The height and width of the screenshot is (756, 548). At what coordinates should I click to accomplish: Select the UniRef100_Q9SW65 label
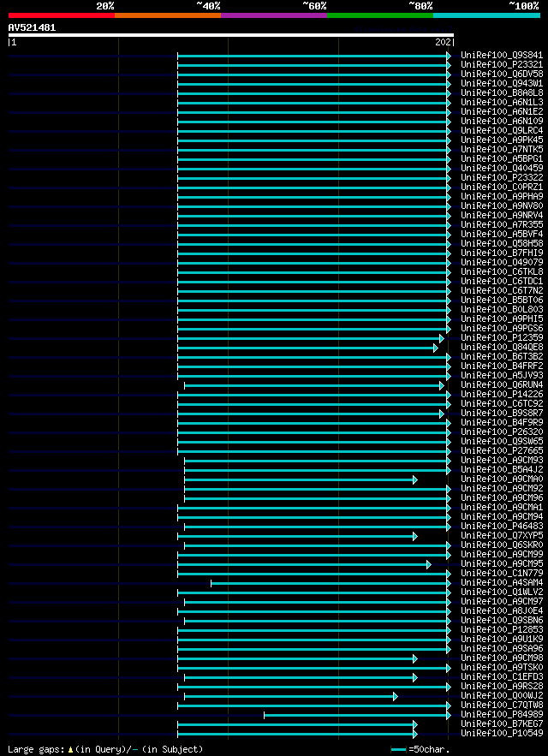coord(502,441)
